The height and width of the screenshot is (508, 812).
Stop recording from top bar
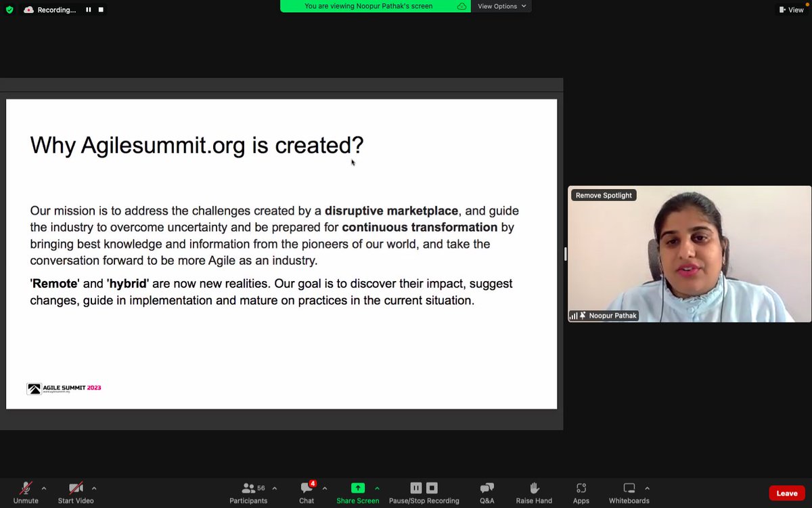coord(101,9)
